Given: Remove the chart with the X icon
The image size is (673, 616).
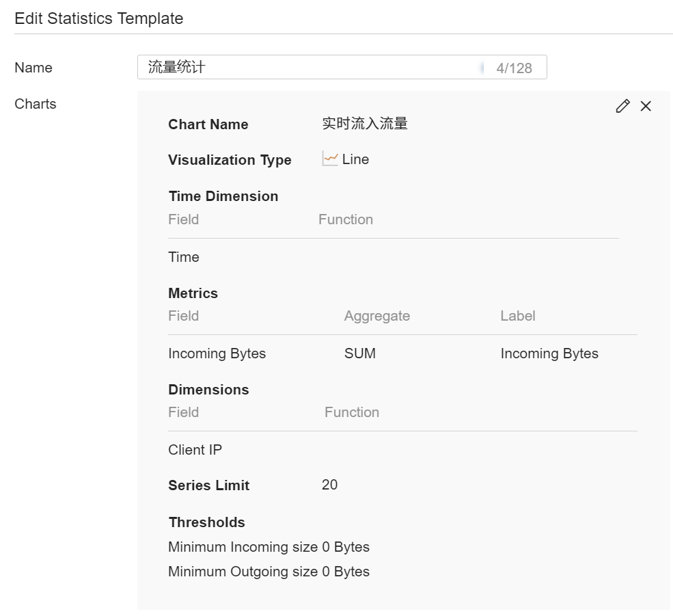Looking at the screenshot, I should click(x=646, y=106).
